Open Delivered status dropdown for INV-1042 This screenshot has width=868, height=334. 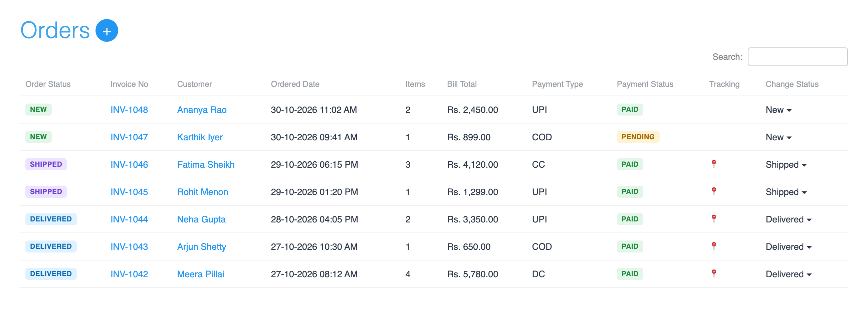tap(789, 274)
